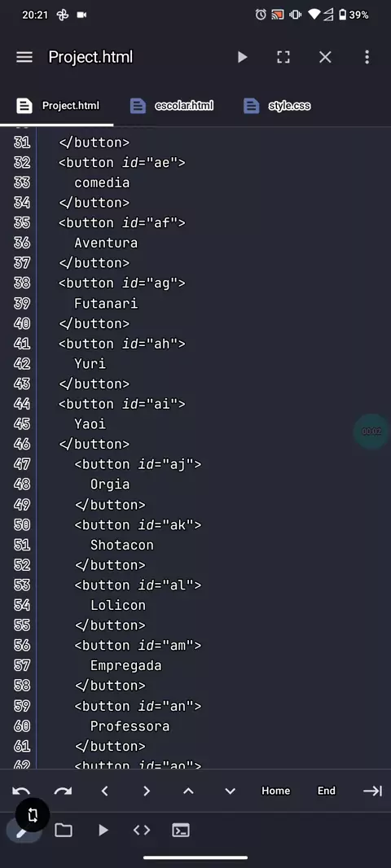The width and height of the screenshot is (391, 868).
Task: Switch to the style.css tab
Action: [277, 105]
